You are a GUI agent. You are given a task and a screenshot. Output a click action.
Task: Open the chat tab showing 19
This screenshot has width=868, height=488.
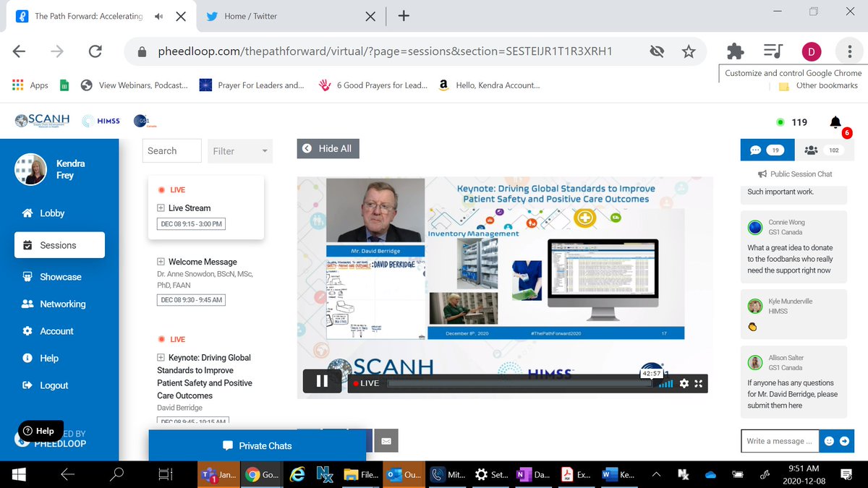click(x=767, y=150)
